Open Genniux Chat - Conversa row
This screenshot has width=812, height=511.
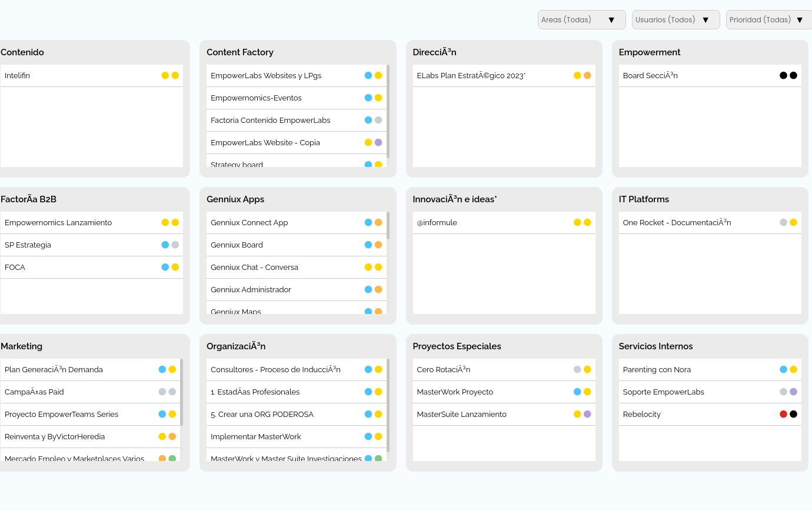297,267
